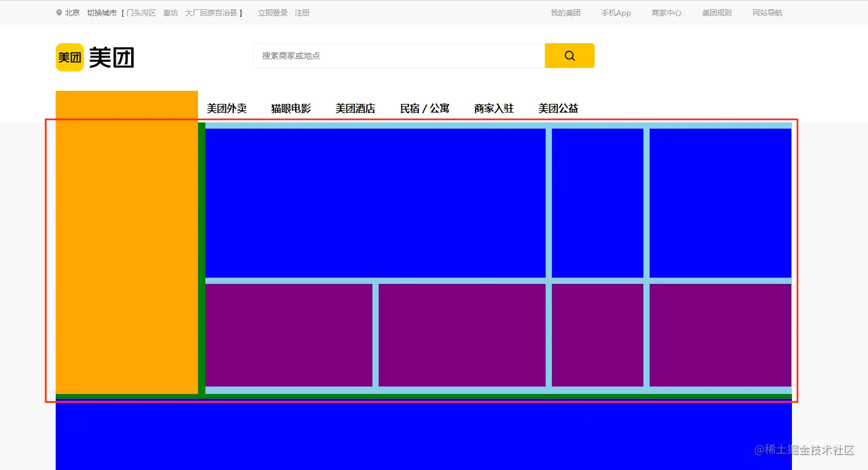This screenshot has height=470, width=868.
Task: Select 大厂回族自治县 from nearby cities
Action: [211, 13]
